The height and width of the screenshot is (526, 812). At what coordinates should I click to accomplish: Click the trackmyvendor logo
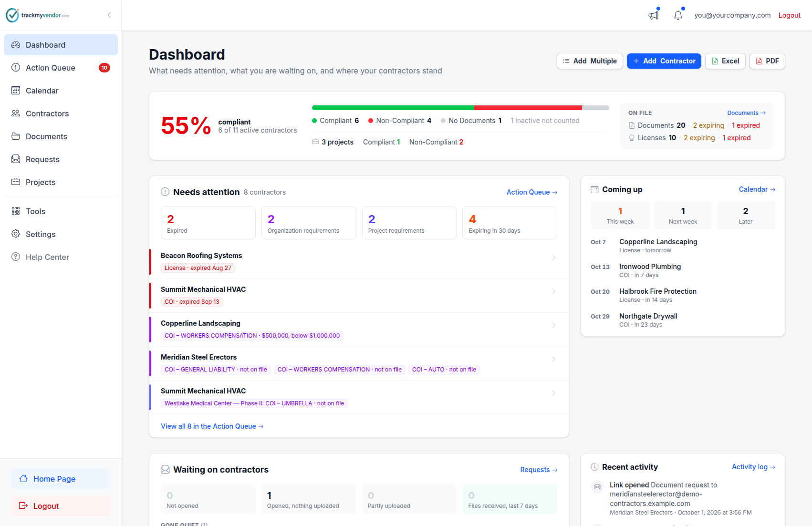(37, 15)
